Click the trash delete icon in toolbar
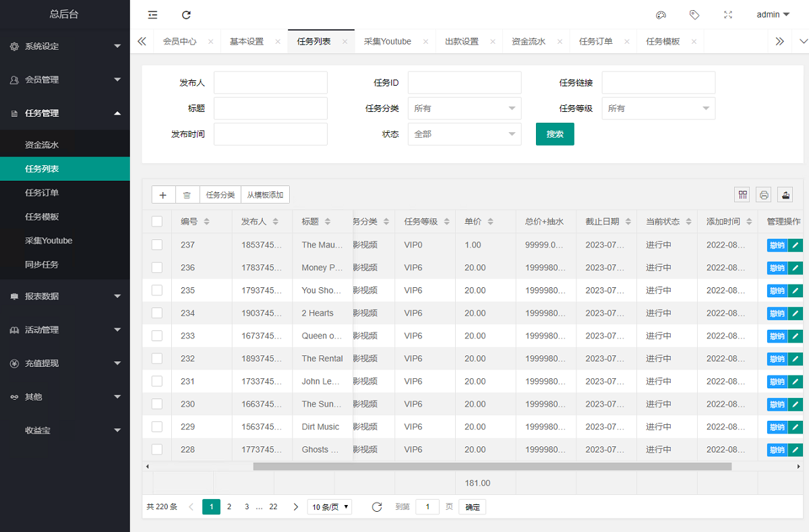The height and width of the screenshot is (532, 809). click(187, 195)
